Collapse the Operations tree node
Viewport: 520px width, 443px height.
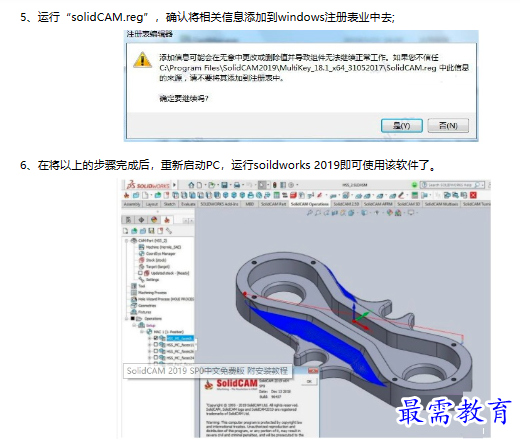(126, 319)
